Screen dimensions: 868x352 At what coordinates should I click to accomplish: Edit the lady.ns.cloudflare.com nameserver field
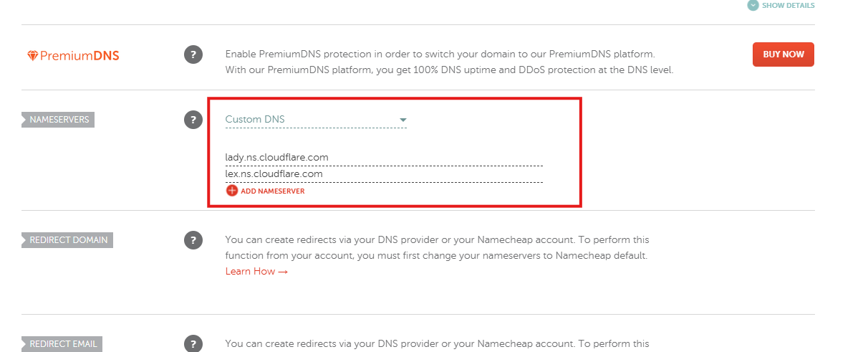tap(383, 157)
